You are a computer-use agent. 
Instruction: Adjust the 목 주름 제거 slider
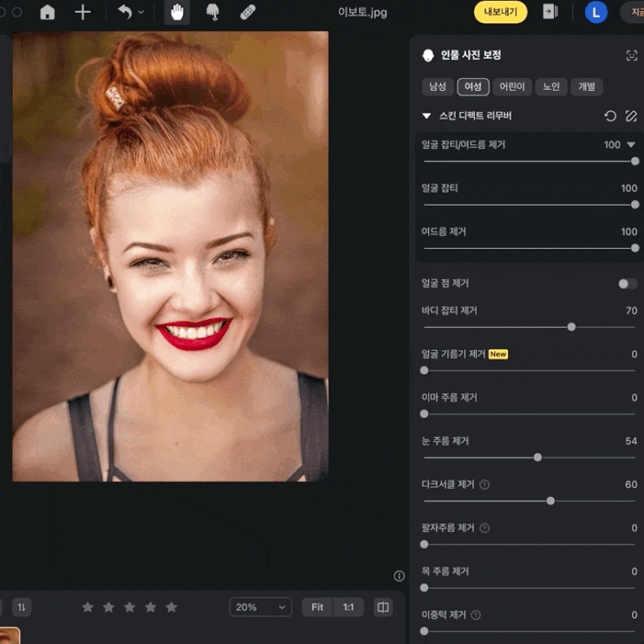[530, 589]
